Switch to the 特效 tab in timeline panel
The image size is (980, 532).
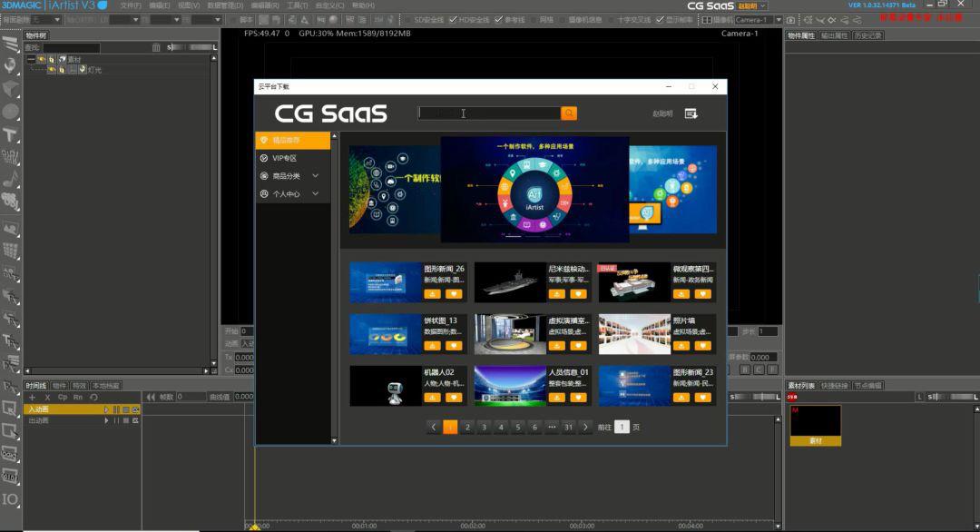[x=79, y=386]
